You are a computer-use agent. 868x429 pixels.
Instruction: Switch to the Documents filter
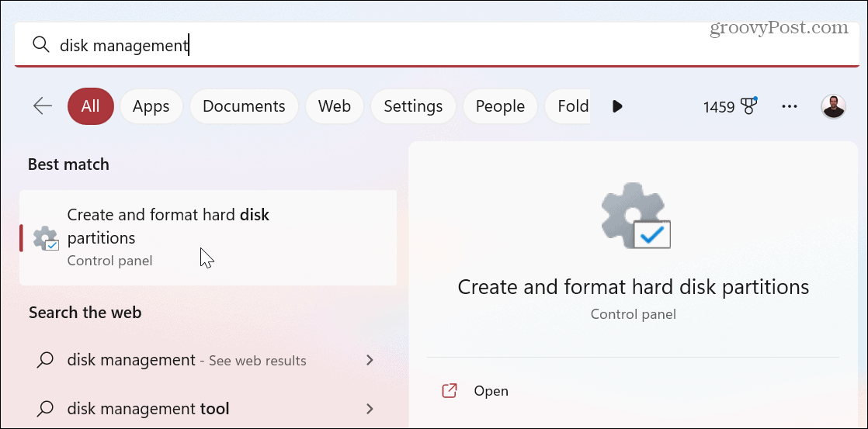click(x=244, y=106)
